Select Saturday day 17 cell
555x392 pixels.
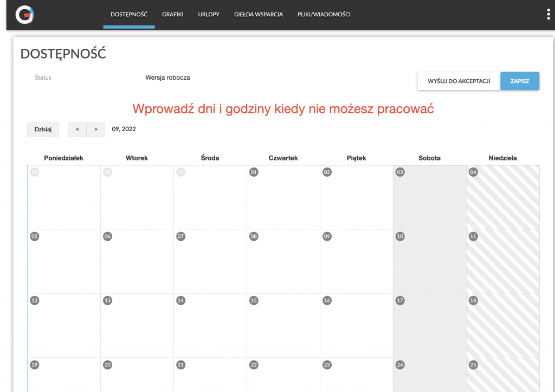[x=429, y=325]
